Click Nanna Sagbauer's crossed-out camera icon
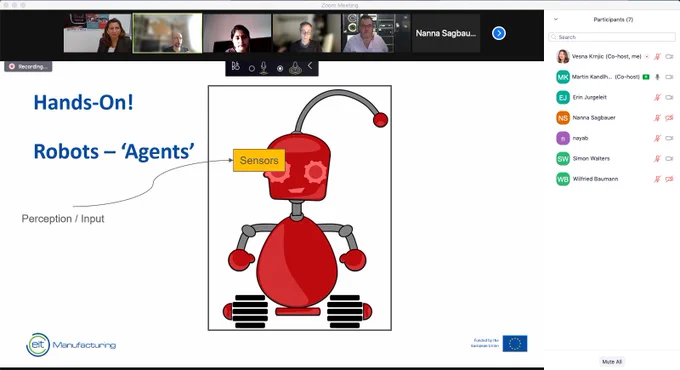Screen dimensions: 680x370 pyautogui.click(x=669, y=118)
